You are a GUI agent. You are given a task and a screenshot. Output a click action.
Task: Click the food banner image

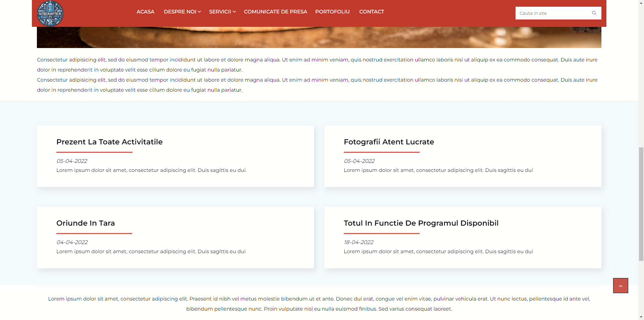[x=319, y=37]
